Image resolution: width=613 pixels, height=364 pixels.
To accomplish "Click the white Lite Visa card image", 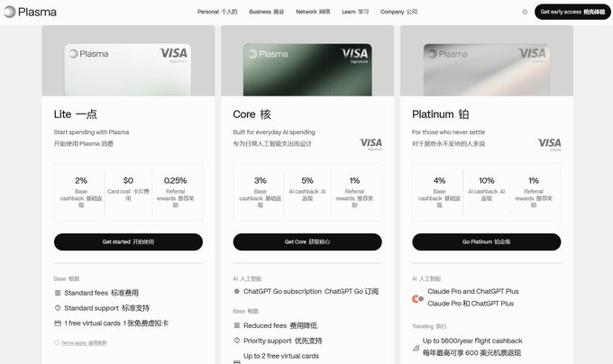I will [128, 69].
